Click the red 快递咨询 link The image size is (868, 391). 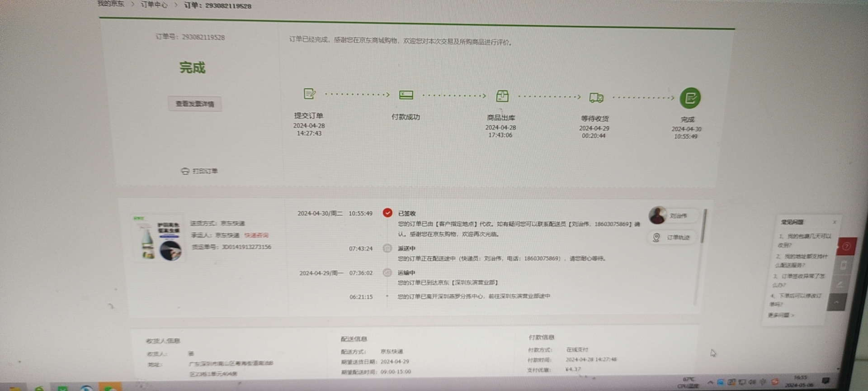point(256,235)
